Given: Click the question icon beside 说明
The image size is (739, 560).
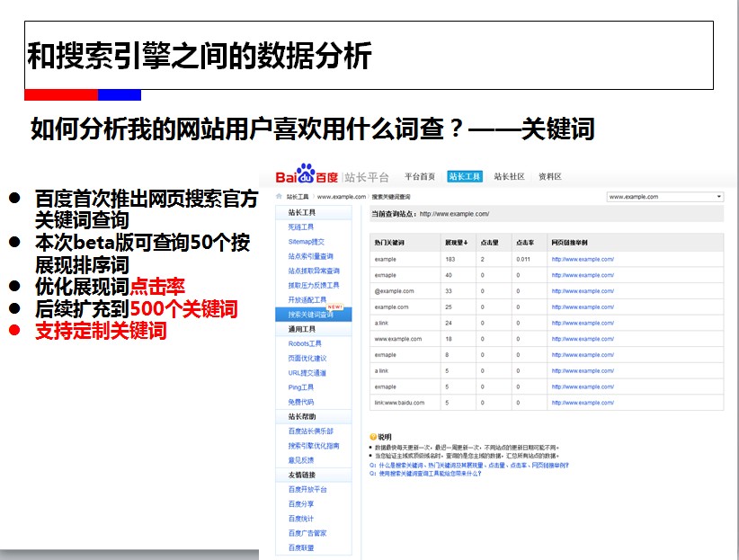Looking at the screenshot, I should [373, 437].
